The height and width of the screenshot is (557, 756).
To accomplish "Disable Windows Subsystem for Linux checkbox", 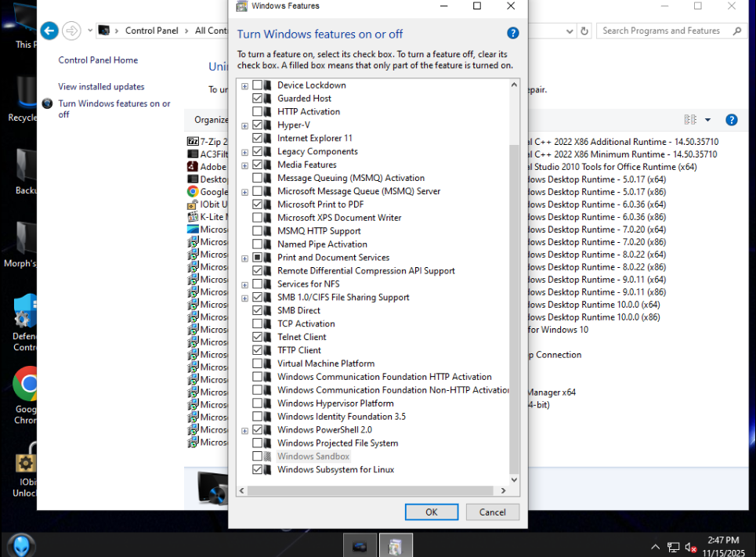I will pos(258,470).
